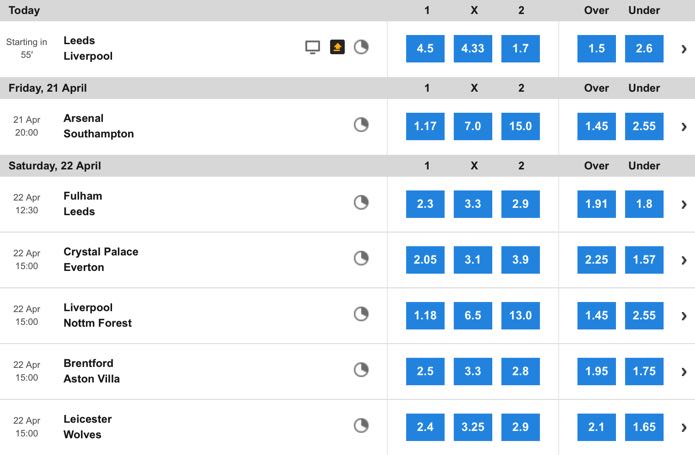Open statistics pie icon for Arsenal vs Southampton
Viewport: 695px width, 455px height.
pos(361,125)
